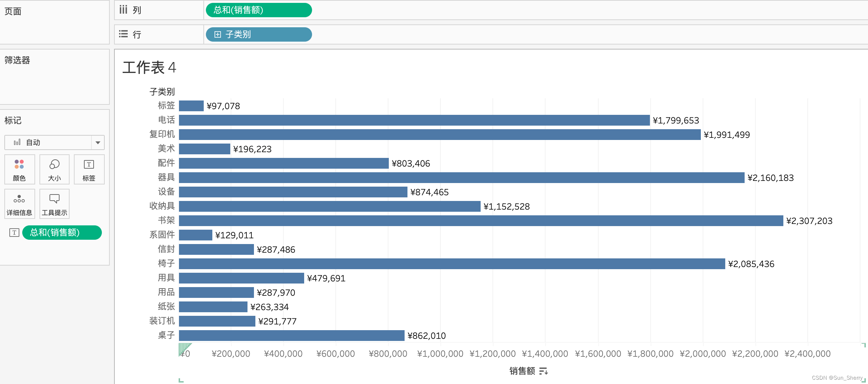Click the label type icon beside 总和(销售额) in marks
The height and width of the screenshot is (384, 868).
(14, 233)
